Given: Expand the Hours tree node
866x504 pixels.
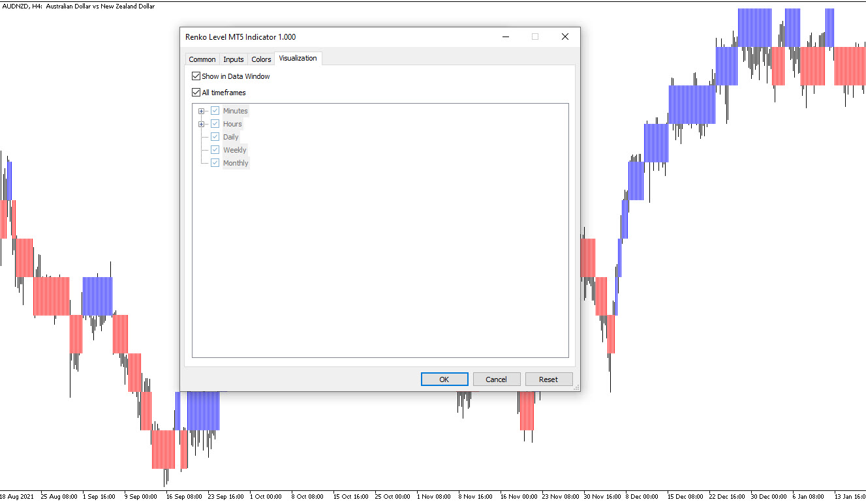Looking at the screenshot, I should pos(201,124).
